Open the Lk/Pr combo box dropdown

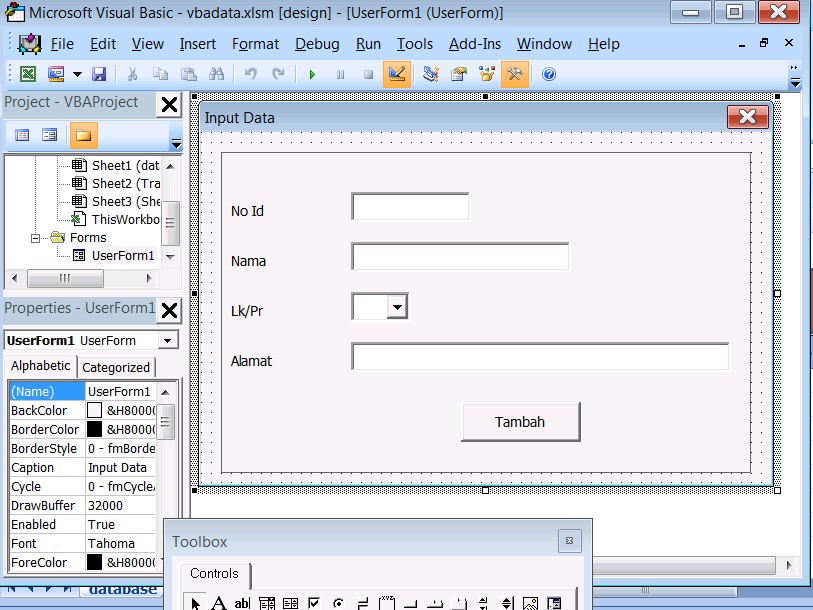398,306
